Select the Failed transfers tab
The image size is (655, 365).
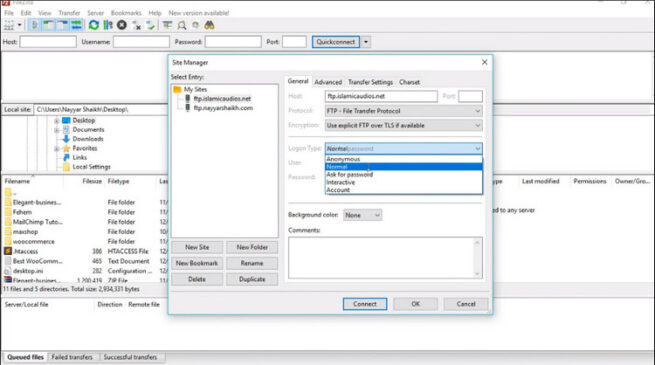coord(72,357)
